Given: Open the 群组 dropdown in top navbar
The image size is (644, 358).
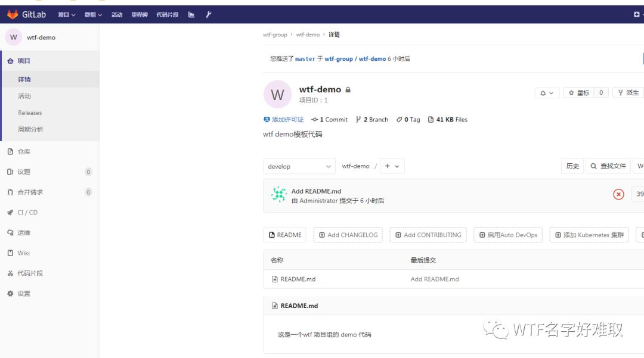Looking at the screenshot, I should pos(93,15).
